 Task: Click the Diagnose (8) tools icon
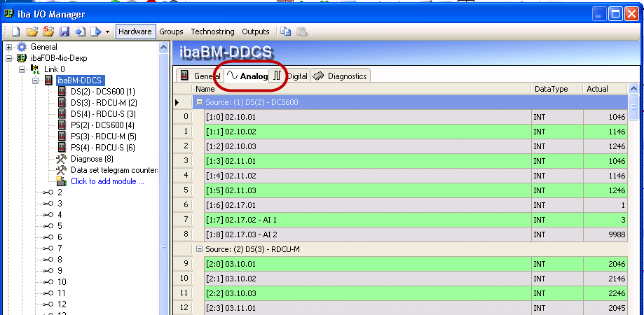tap(62, 158)
